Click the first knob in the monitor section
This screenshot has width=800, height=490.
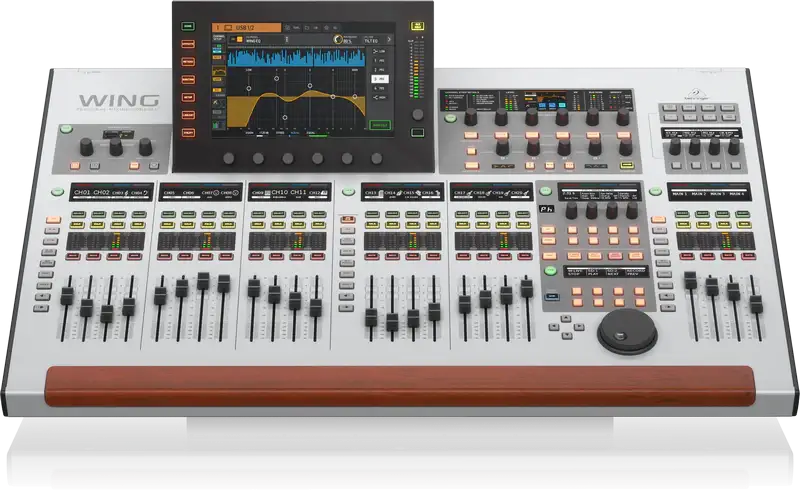[86, 148]
